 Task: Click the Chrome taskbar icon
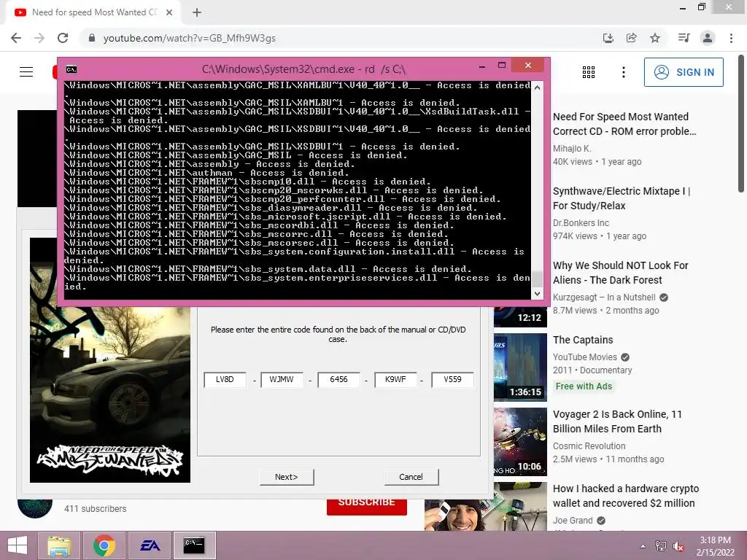[x=104, y=545]
